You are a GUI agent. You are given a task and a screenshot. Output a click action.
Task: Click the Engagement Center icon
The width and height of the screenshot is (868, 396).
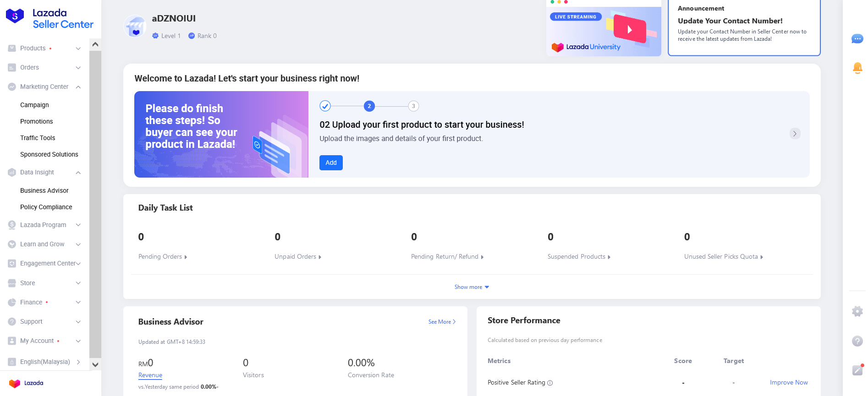tap(12, 263)
